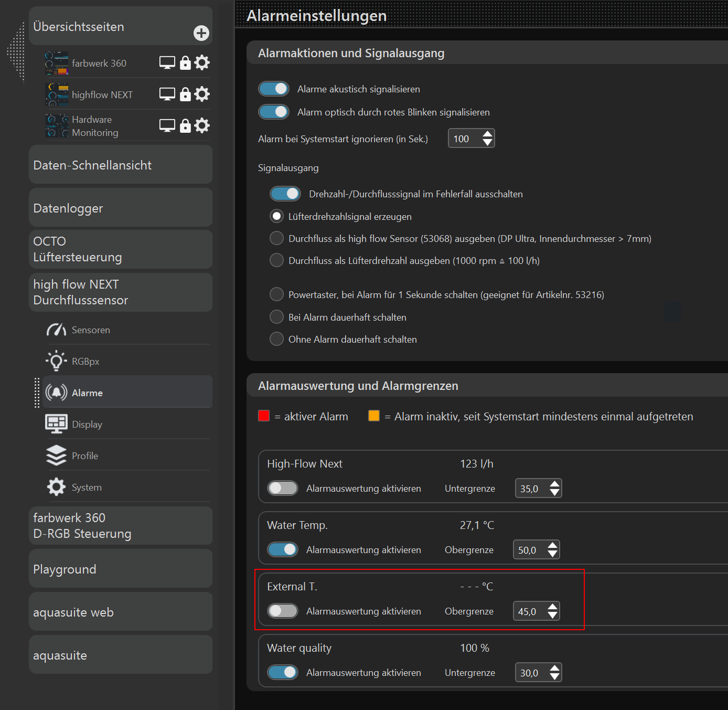
Task: Open the Display menu entry
Action: click(127, 424)
